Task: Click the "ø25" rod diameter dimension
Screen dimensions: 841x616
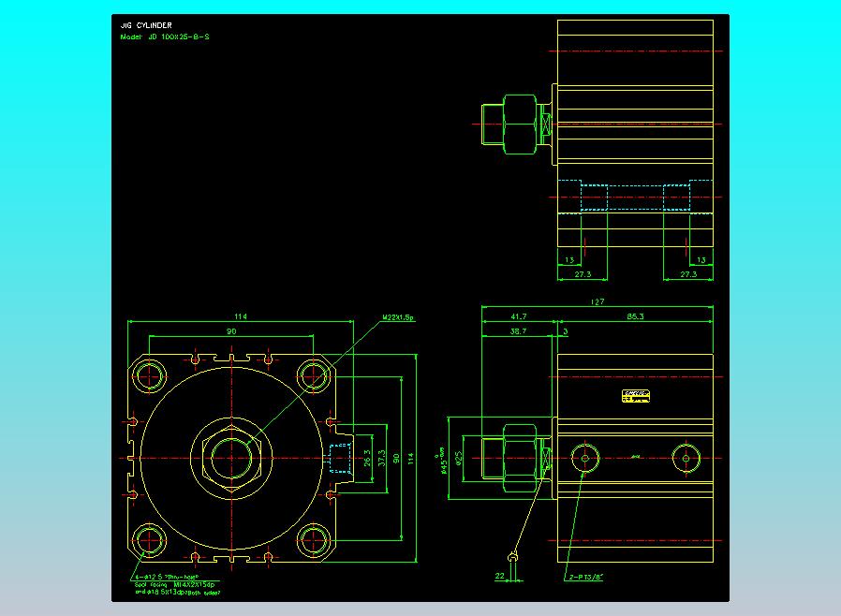Action: pyautogui.click(x=459, y=458)
